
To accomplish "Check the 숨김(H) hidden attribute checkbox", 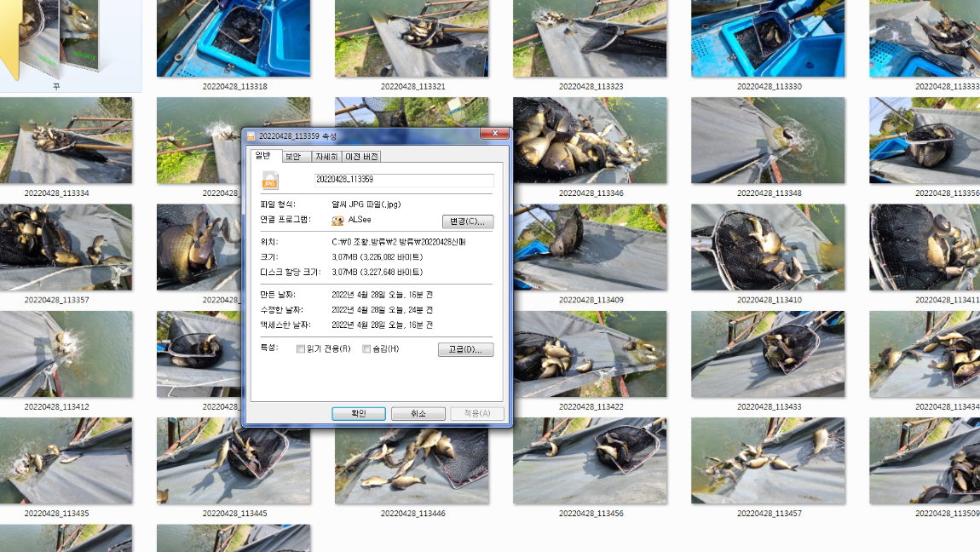I will [x=366, y=349].
